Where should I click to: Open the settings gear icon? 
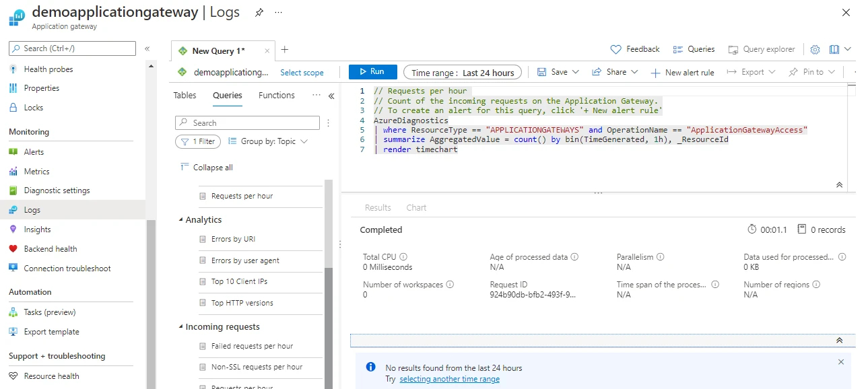pos(815,49)
